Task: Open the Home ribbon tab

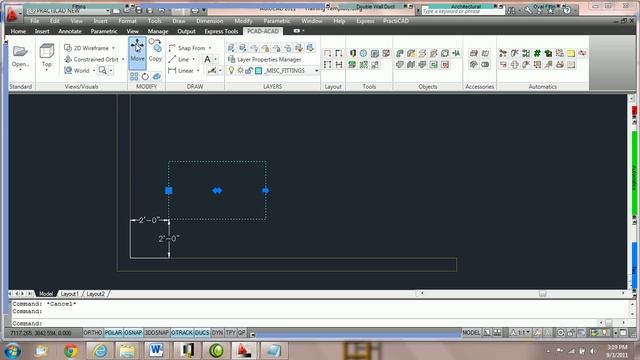Action: pos(18,31)
